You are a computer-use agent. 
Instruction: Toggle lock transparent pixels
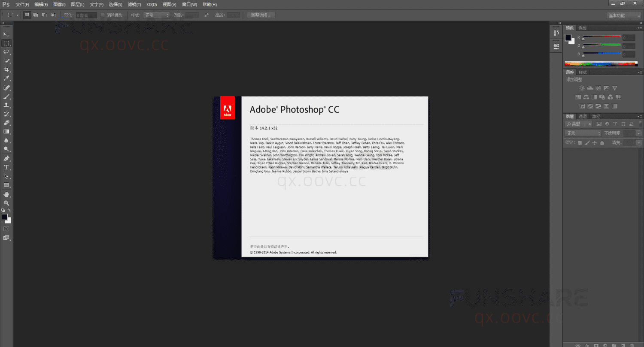coord(580,143)
